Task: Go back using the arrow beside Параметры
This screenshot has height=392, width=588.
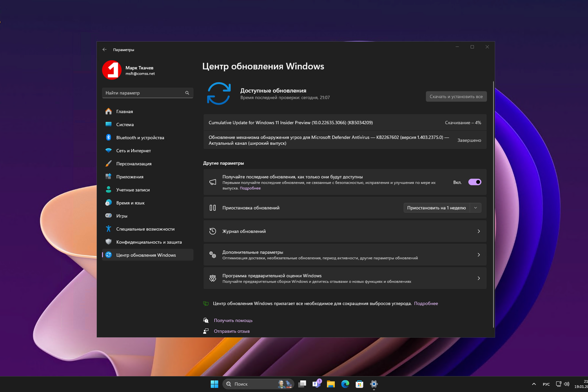Action: pos(104,50)
